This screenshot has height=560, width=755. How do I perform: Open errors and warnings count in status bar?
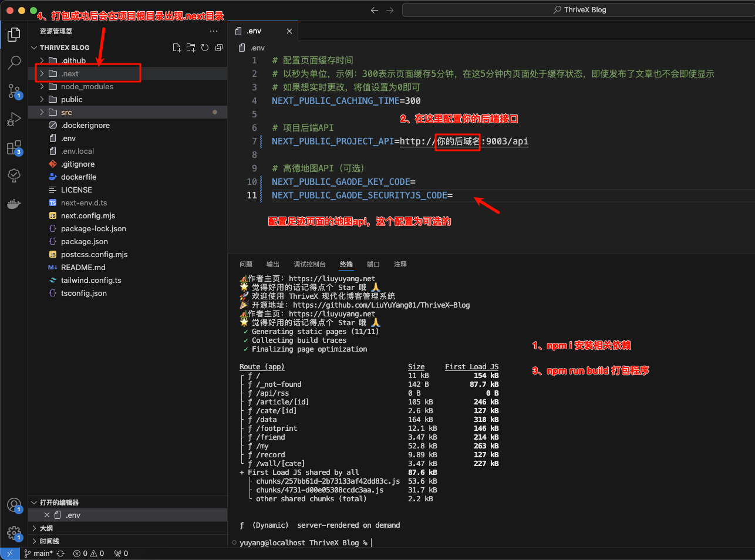point(89,553)
